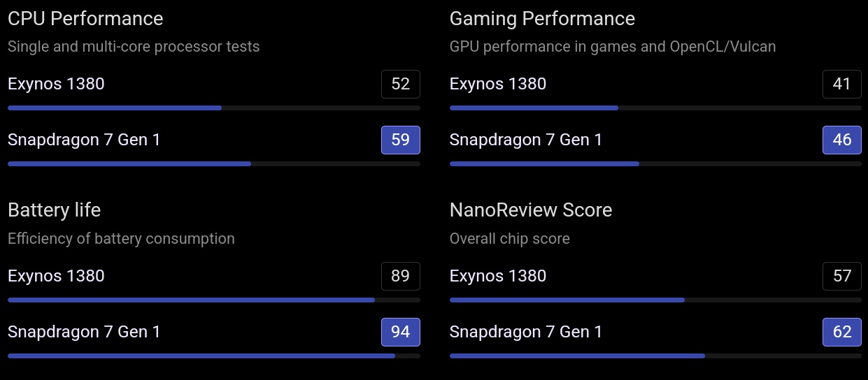This screenshot has height=380, width=868.
Task: Click the NanoReview Score heading
Action: [530, 210]
